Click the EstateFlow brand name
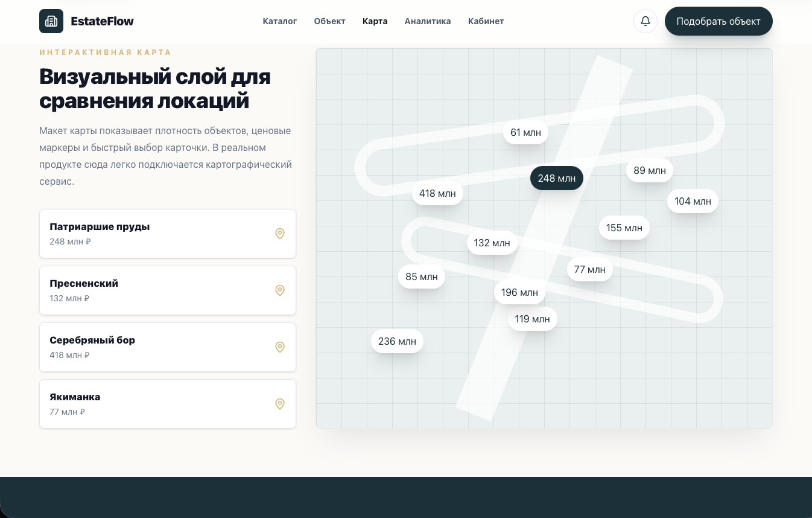The image size is (812, 518). click(x=103, y=21)
